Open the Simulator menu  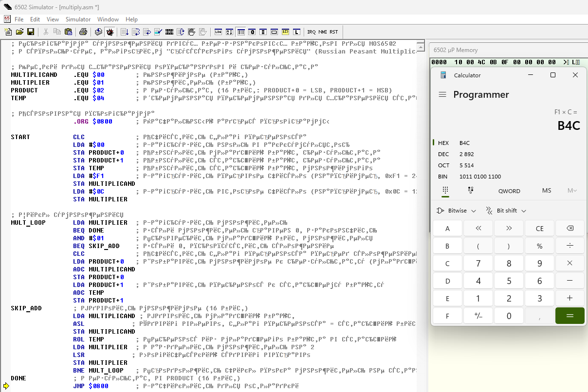point(78,19)
